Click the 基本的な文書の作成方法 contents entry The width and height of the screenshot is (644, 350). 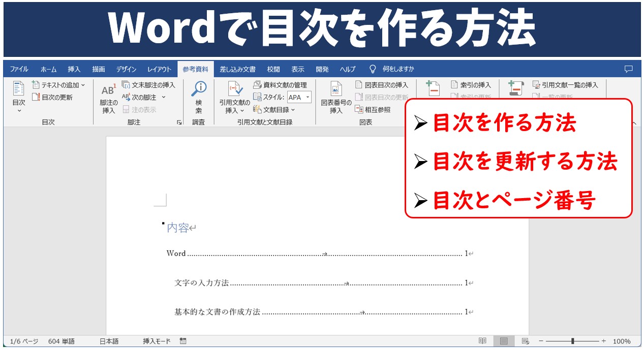[x=218, y=312]
